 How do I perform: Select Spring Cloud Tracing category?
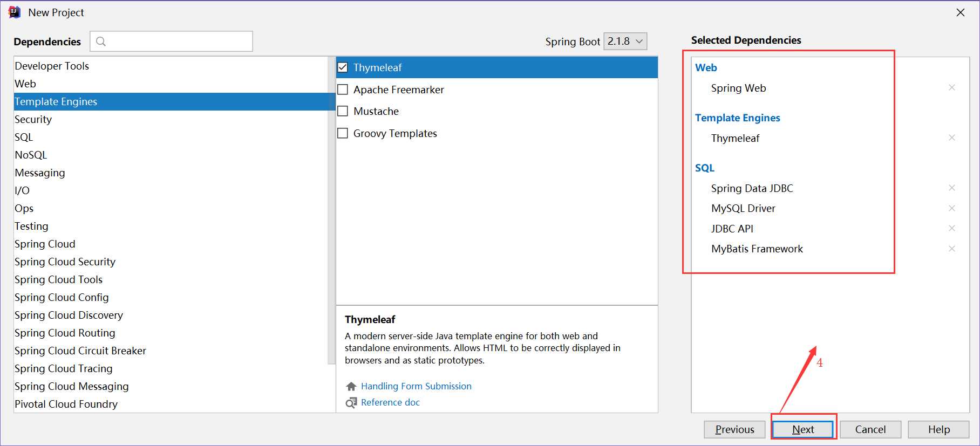click(x=171, y=368)
